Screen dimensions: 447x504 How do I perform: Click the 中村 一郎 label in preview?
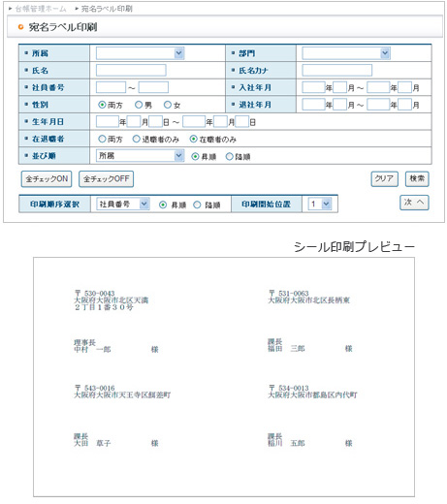tap(92, 350)
